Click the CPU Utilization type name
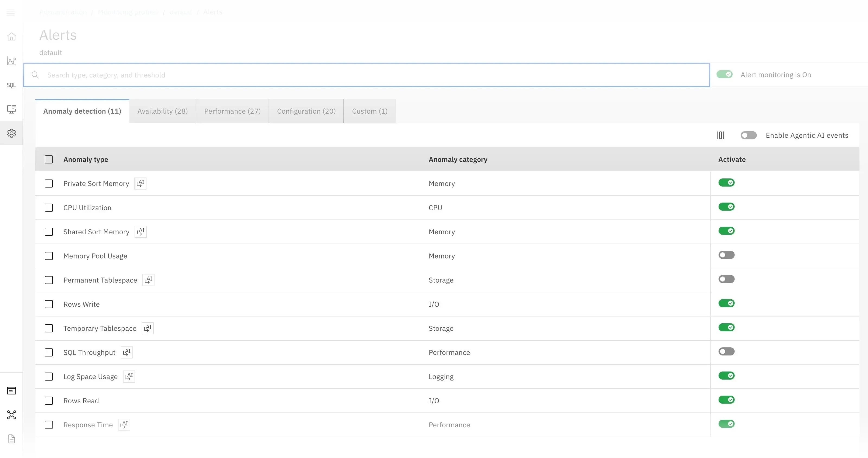Image resolution: width=868 pixels, height=458 pixels. [87, 208]
